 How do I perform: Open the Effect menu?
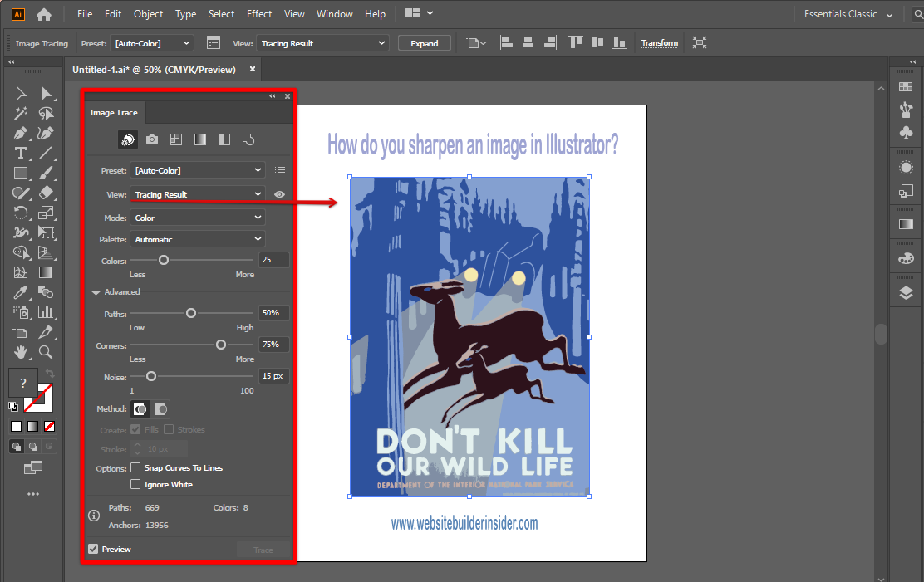pos(259,14)
